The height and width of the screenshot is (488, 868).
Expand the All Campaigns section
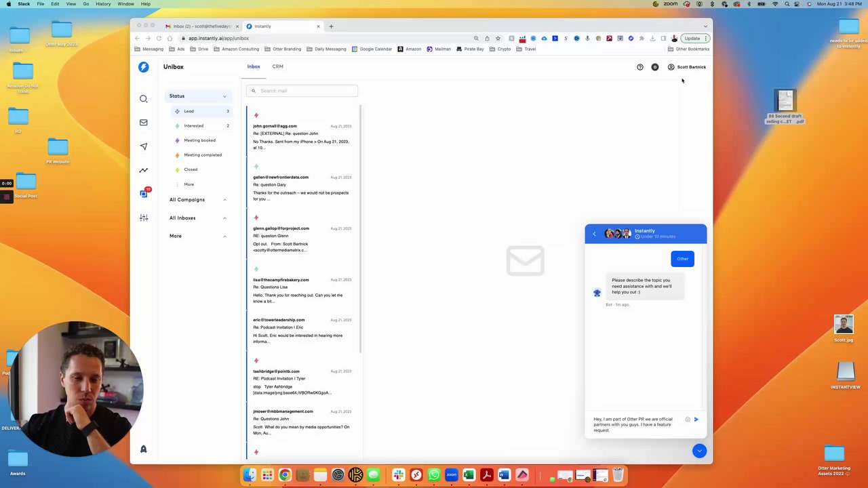(224, 200)
